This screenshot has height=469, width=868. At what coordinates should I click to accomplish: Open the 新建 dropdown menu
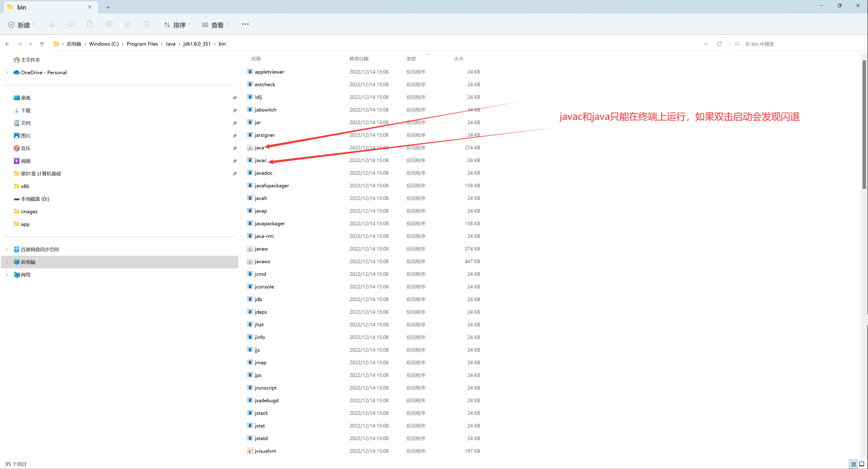(x=21, y=25)
